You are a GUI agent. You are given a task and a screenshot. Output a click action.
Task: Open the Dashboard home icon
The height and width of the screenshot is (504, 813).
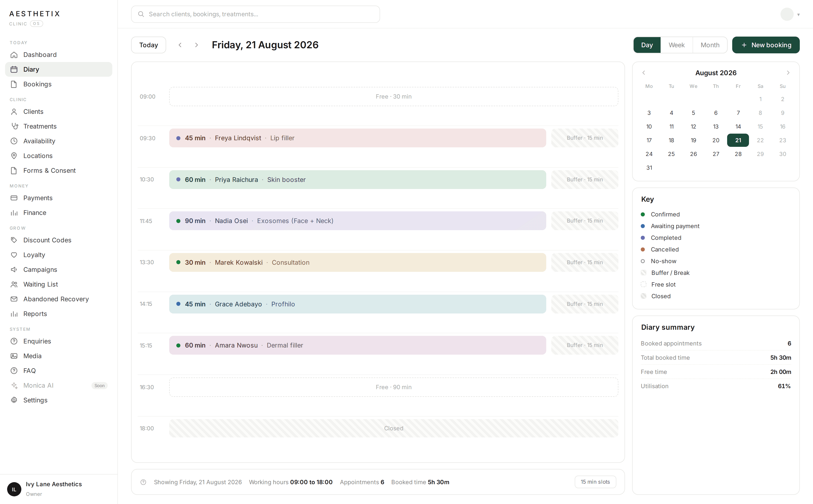(x=14, y=55)
